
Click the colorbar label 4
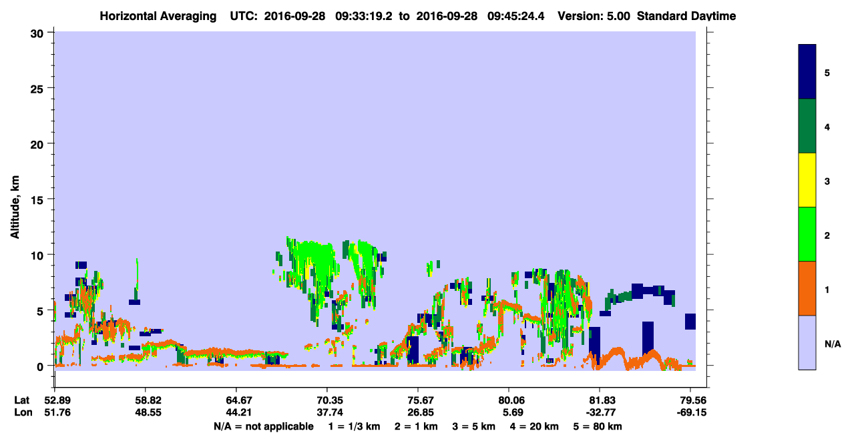click(827, 126)
